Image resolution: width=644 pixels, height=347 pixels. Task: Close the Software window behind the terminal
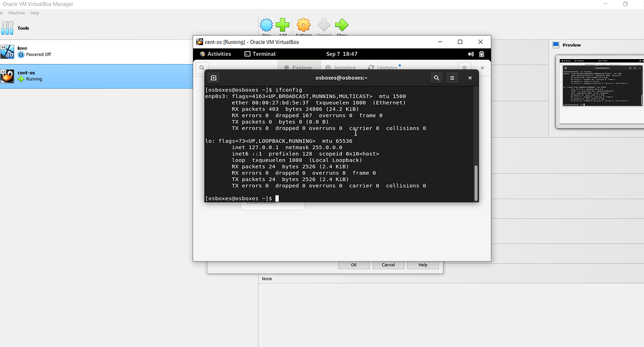pos(482,68)
